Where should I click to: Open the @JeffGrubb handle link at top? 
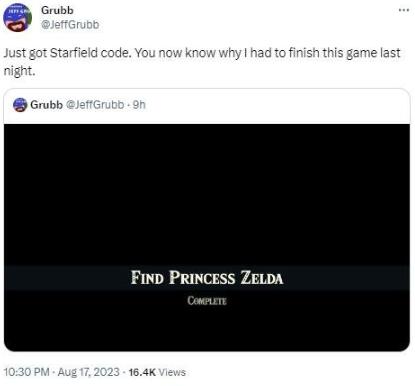(x=70, y=25)
